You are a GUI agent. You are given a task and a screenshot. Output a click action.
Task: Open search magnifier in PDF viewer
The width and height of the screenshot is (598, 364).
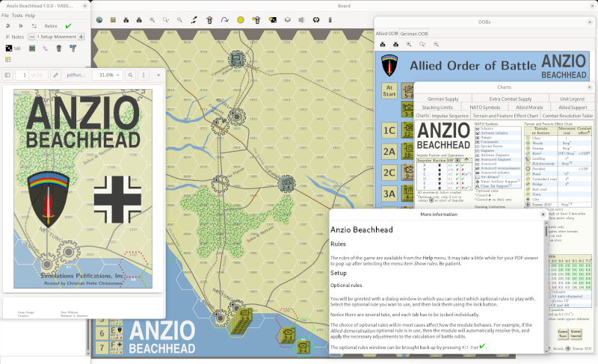point(130,75)
